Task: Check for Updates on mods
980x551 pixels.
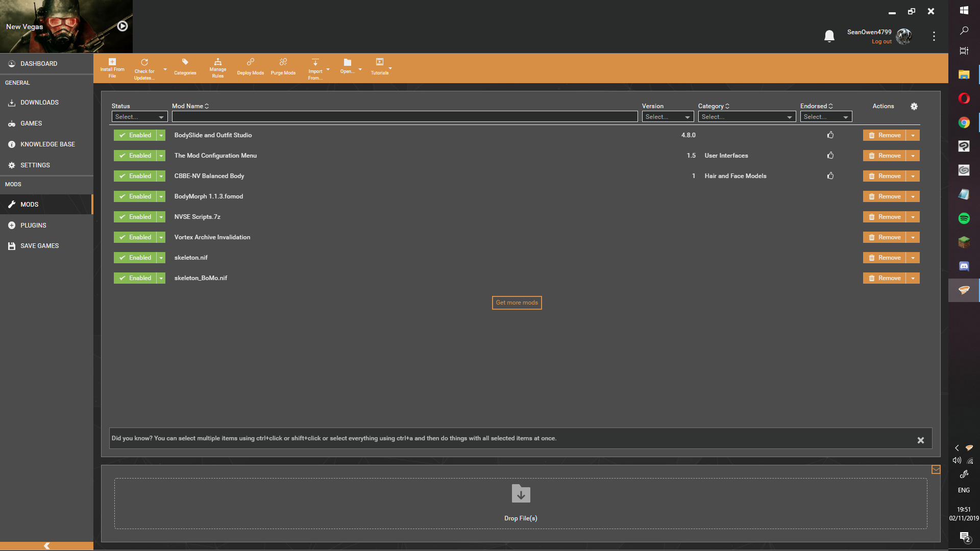Action: point(144,69)
